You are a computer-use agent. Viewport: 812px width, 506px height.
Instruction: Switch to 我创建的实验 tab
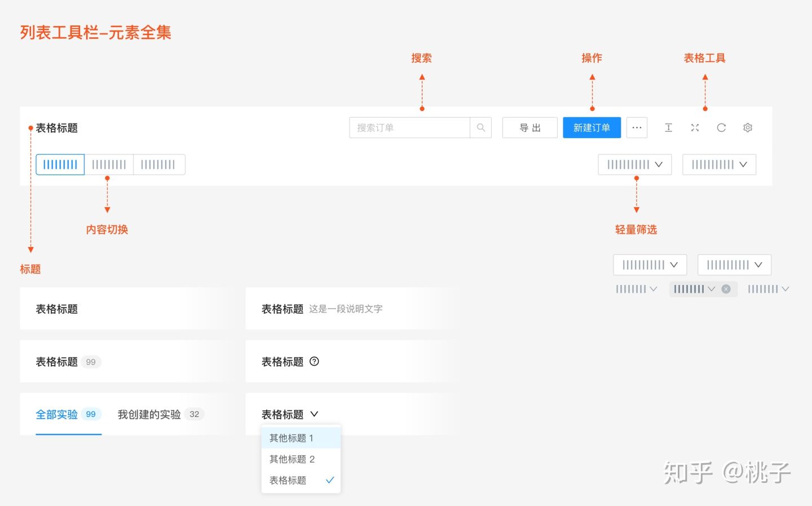(149, 415)
